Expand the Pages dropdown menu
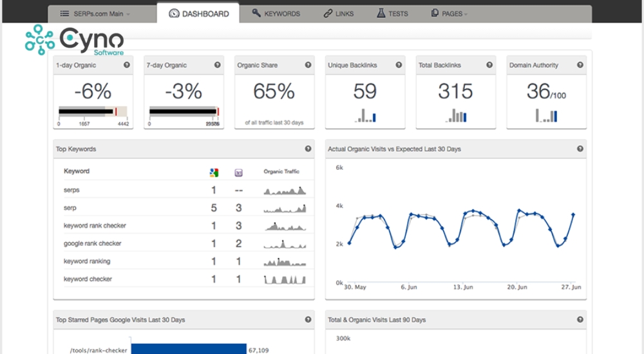 pyautogui.click(x=450, y=14)
